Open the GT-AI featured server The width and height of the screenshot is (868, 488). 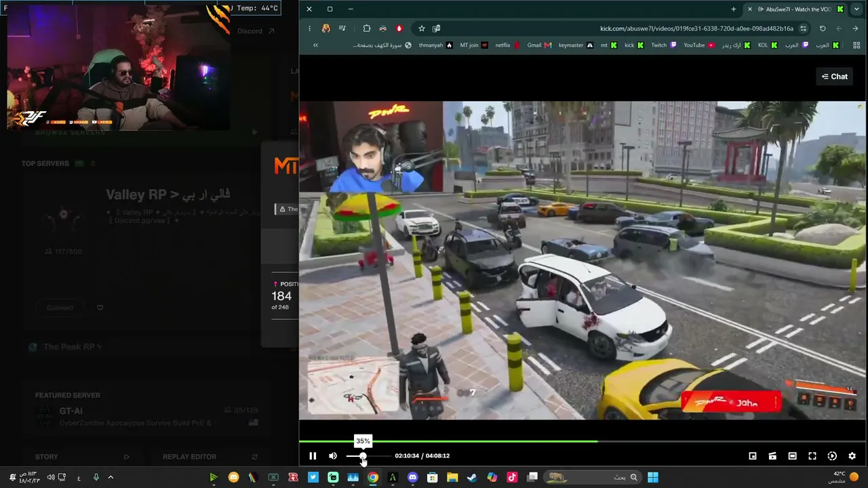pyautogui.click(x=146, y=415)
